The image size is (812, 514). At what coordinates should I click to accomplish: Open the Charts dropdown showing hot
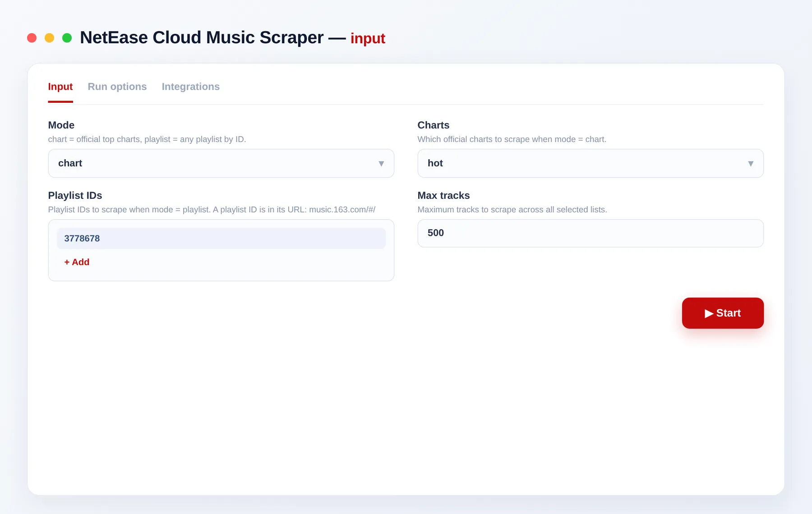[591, 163]
